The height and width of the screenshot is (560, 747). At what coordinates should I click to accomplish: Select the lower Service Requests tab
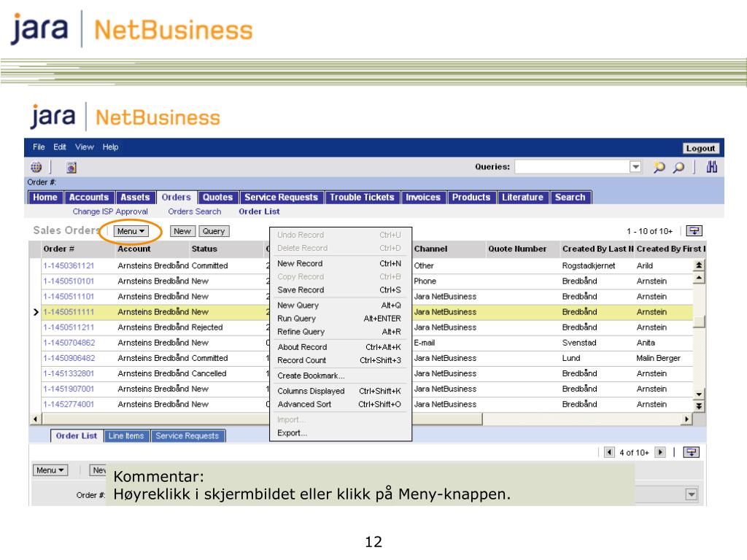coord(187,436)
